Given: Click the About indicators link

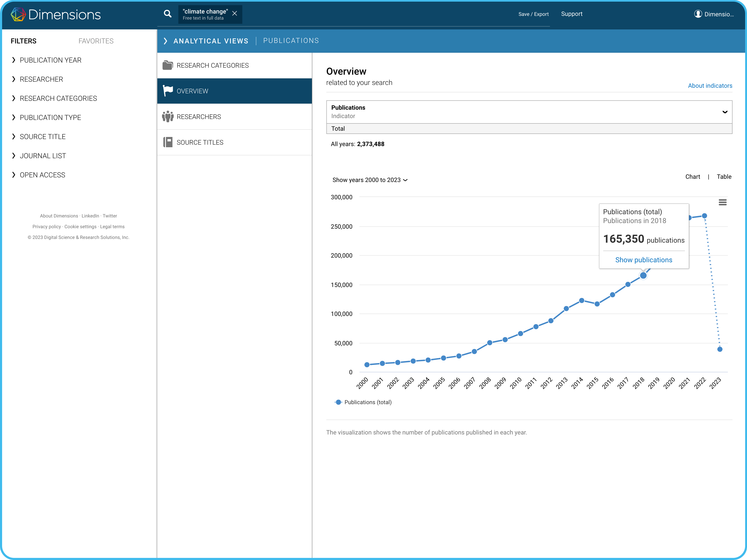Looking at the screenshot, I should pyautogui.click(x=710, y=86).
